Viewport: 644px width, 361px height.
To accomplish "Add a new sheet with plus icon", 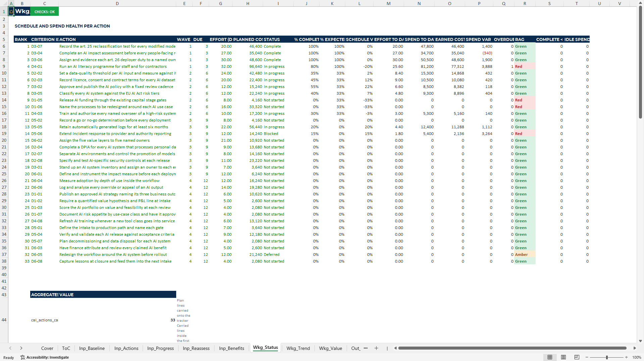I will pyautogui.click(x=376, y=348).
